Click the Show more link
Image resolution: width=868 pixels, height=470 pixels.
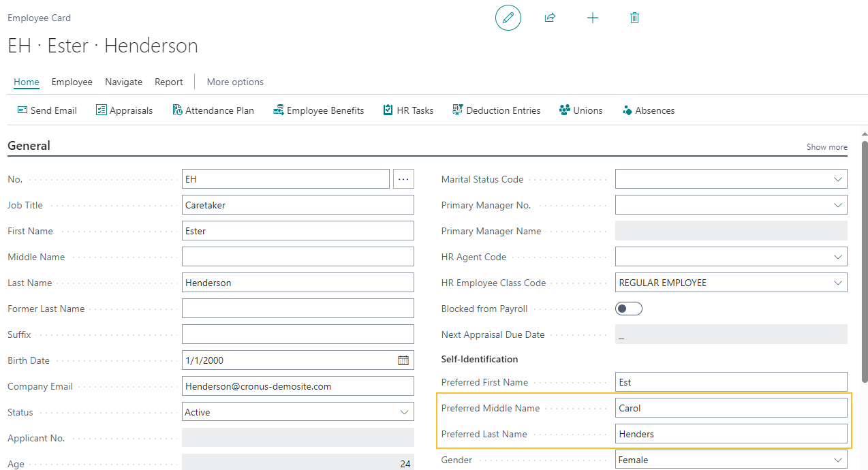click(826, 146)
